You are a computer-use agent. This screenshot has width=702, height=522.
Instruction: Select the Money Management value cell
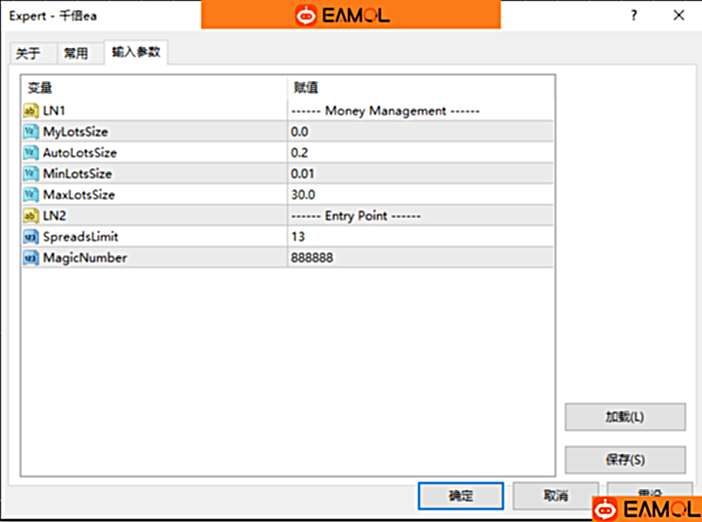(x=420, y=111)
